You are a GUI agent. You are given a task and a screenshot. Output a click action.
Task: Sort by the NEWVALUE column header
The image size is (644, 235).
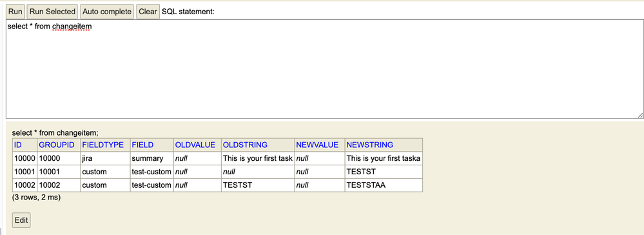click(317, 145)
